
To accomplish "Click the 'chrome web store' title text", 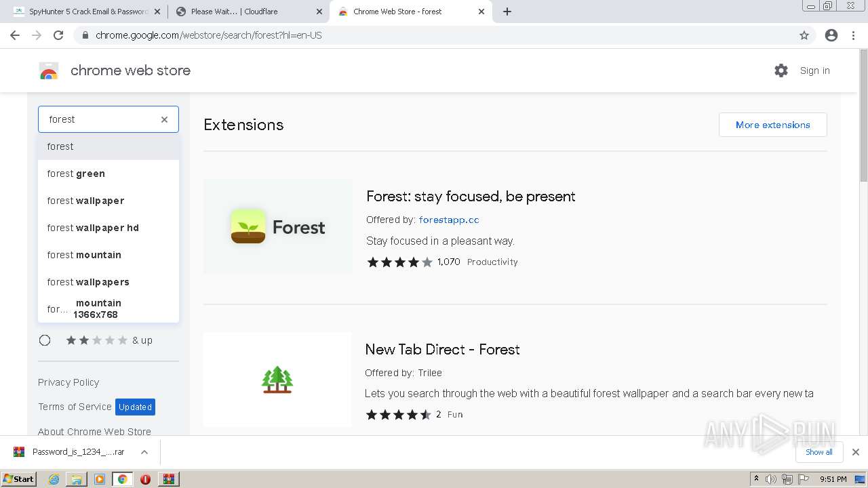I will [130, 70].
